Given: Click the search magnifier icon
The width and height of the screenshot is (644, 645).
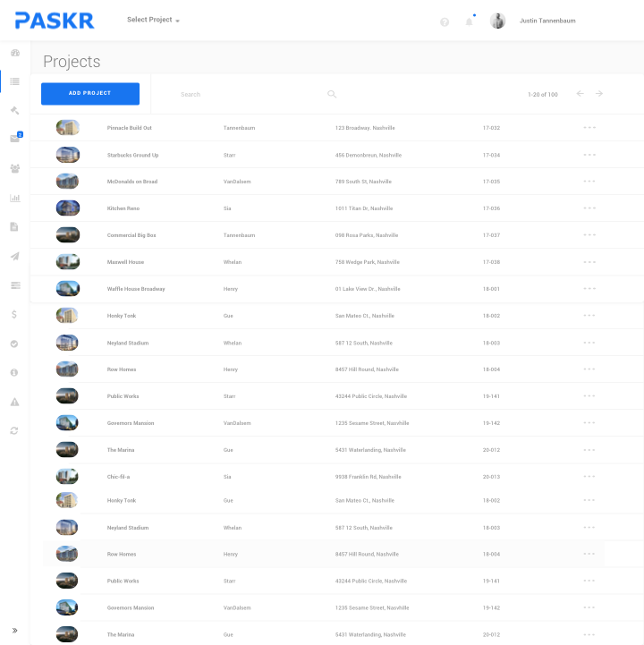Looking at the screenshot, I should (332, 94).
